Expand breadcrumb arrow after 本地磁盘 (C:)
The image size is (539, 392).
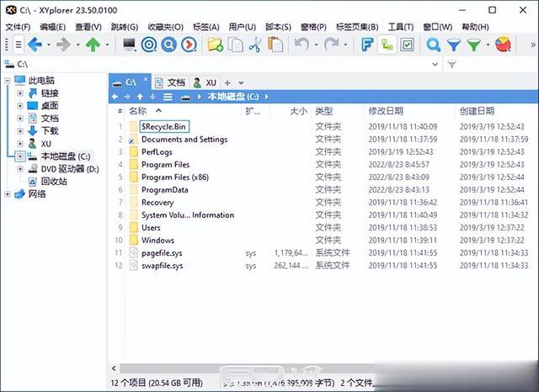(267, 97)
